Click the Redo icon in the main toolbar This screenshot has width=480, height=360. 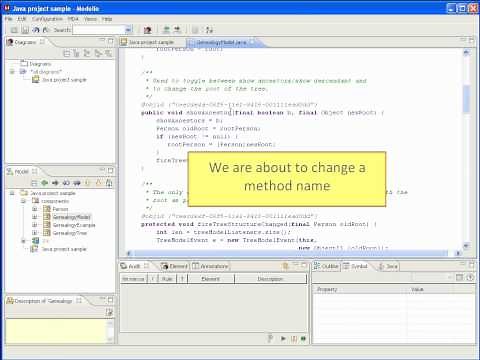[x=46, y=30]
